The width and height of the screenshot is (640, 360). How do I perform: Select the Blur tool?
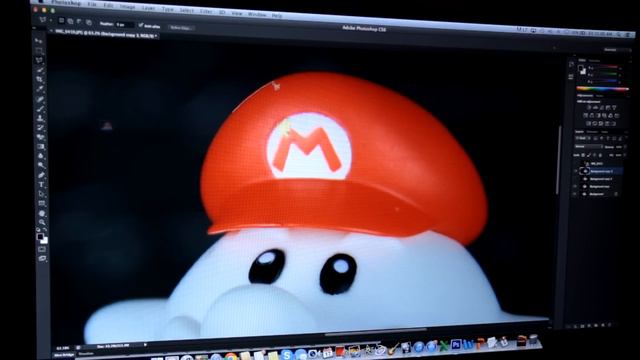41,156
